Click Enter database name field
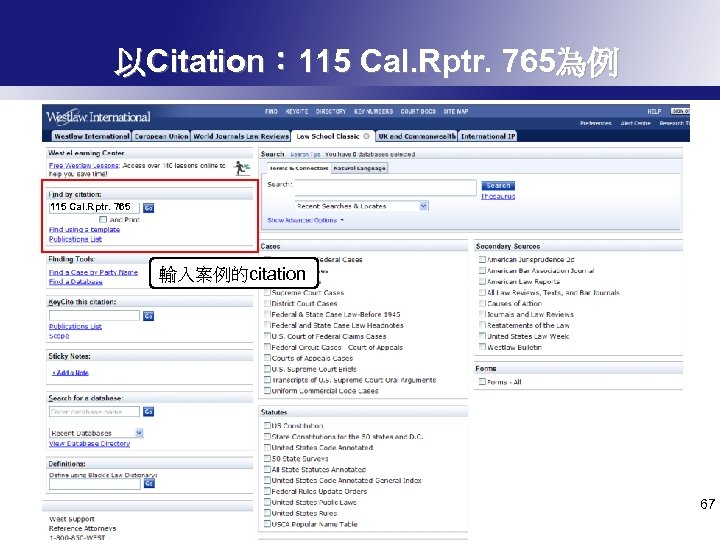 (94, 411)
